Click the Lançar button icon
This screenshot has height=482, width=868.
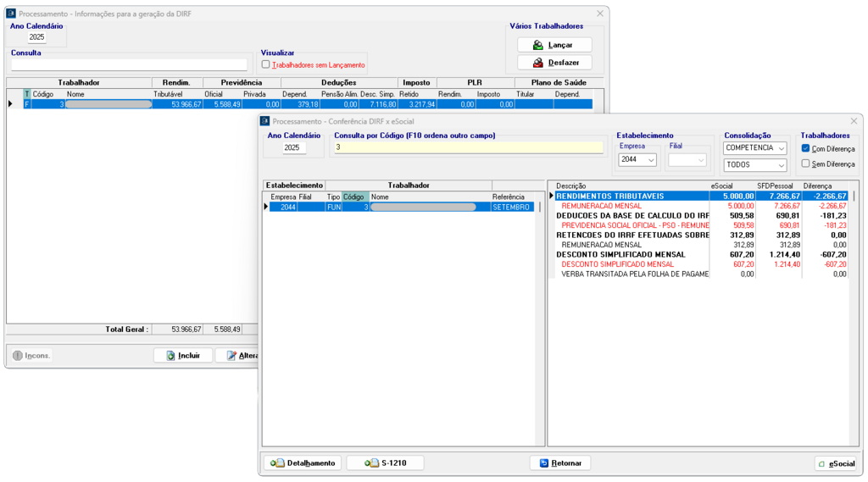click(x=537, y=45)
